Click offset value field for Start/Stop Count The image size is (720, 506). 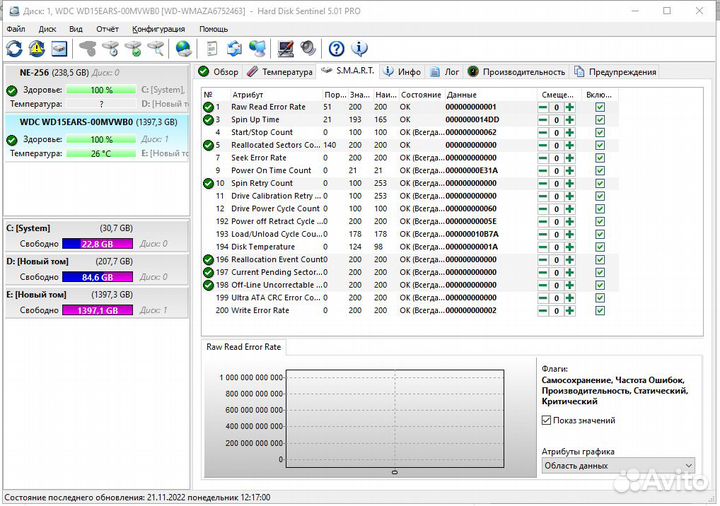[x=556, y=133]
